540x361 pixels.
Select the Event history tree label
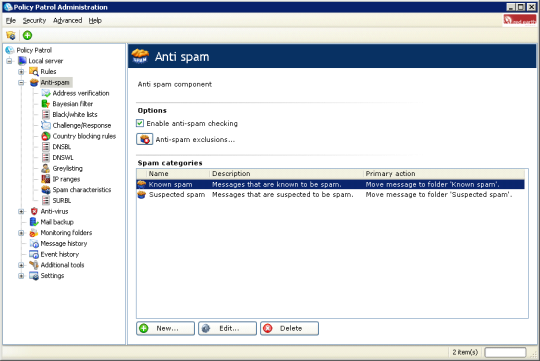pos(60,254)
